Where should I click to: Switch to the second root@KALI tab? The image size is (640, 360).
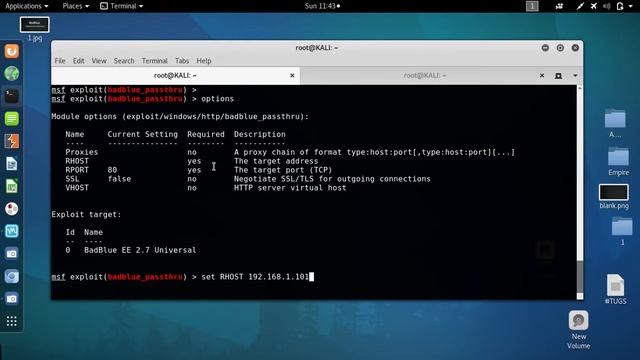coord(424,76)
